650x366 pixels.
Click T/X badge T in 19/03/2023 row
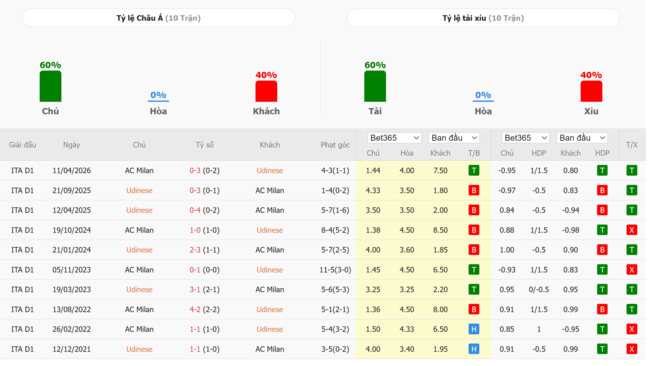click(632, 289)
